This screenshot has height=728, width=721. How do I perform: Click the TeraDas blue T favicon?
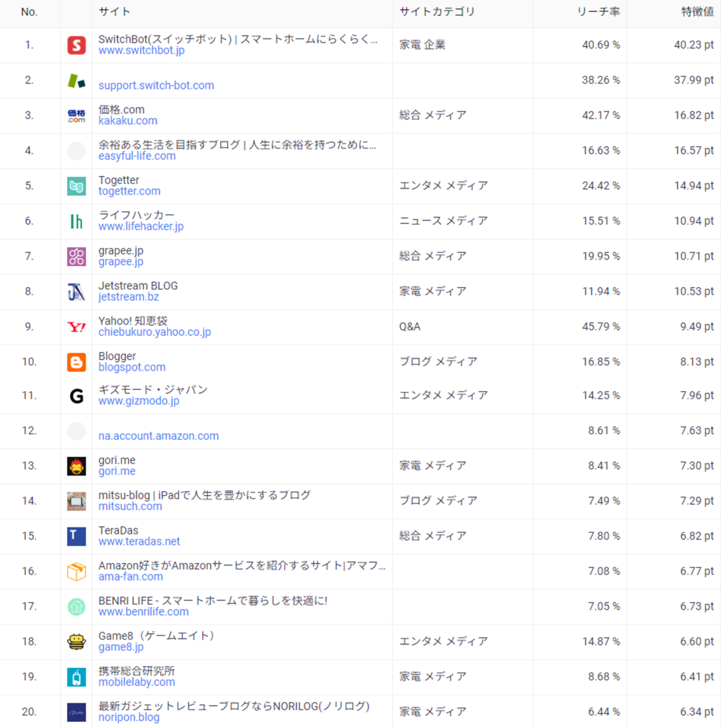click(76, 536)
